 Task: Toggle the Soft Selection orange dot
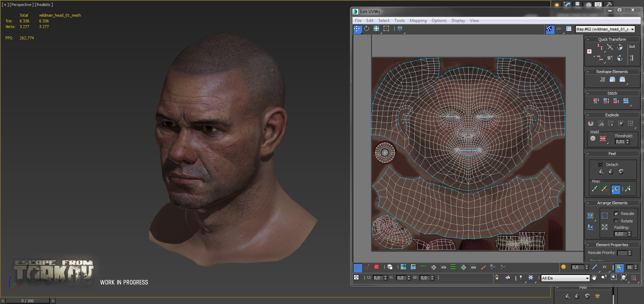563,267
